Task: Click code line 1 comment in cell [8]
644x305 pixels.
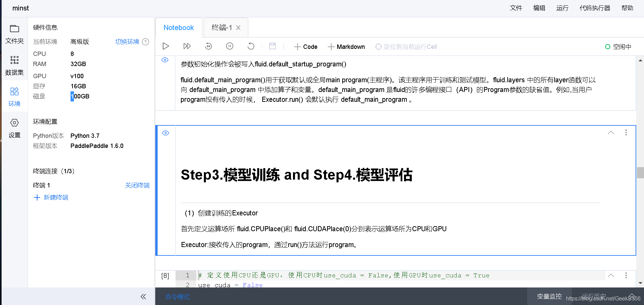Action: 344,275
